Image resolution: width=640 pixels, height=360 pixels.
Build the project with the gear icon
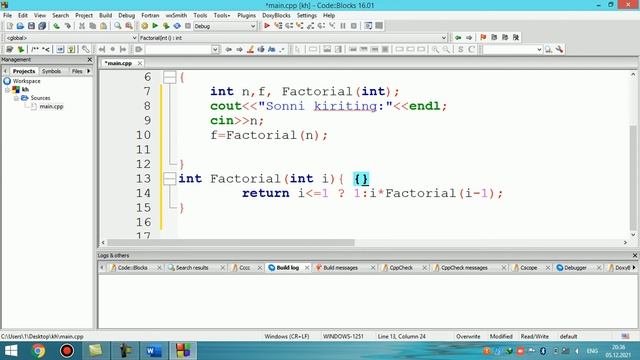(x=144, y=26)
